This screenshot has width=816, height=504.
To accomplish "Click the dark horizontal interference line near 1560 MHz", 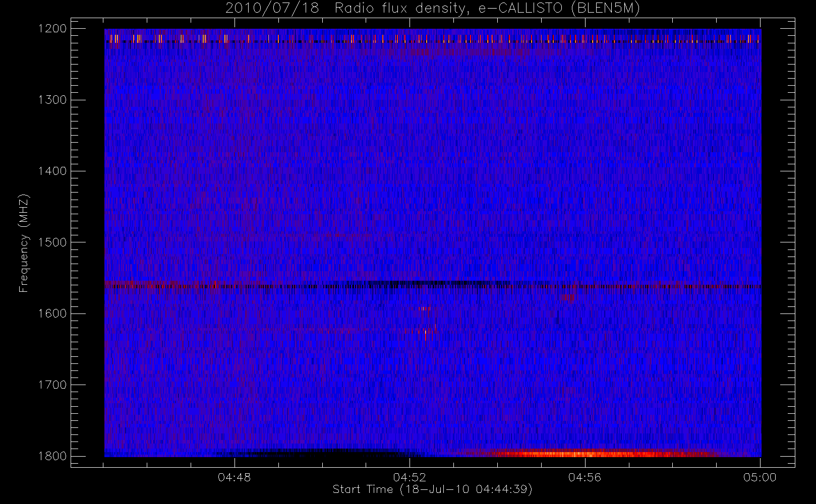I will (433, 286).
